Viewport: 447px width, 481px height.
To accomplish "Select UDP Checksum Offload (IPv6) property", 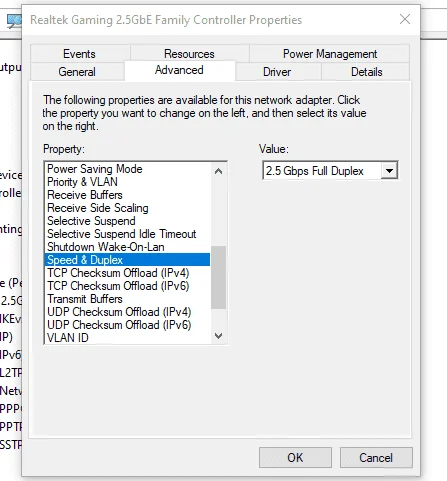I will (127, 325).
